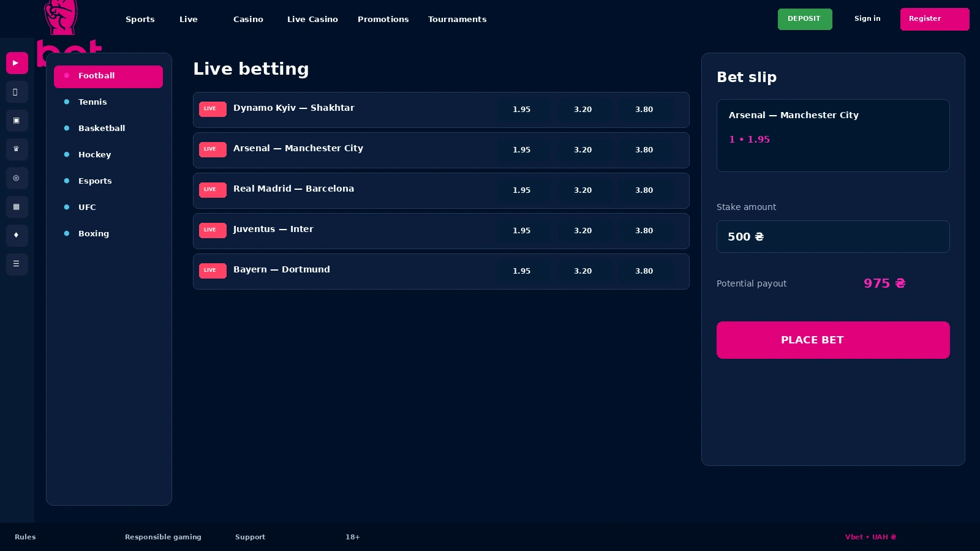Image resolution: width=980 pixels, height=551 pixels.
Task: Choose Basketball from sports list
Action: [x=108, y=129]
